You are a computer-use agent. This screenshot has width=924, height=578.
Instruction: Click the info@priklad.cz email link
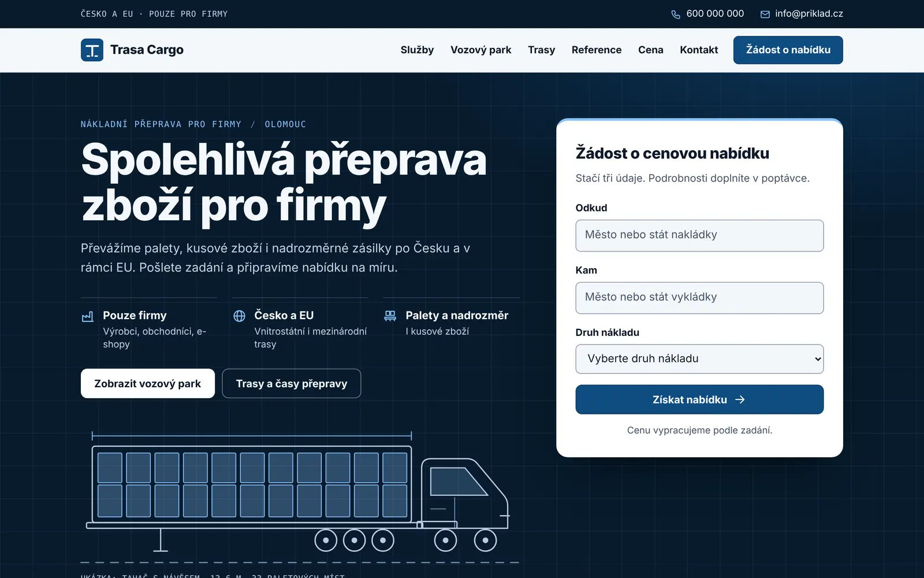tap(809, 13)
